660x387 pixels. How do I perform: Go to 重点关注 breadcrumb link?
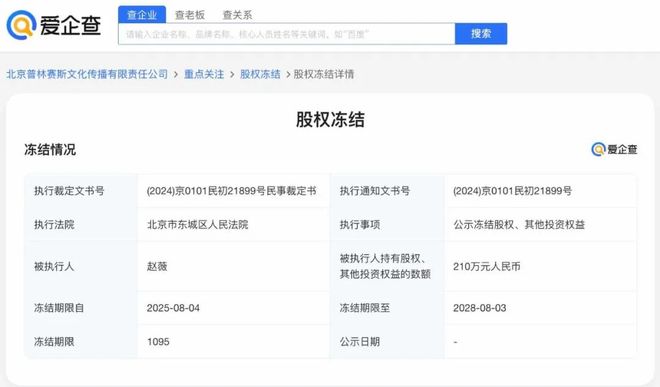(x=204, y=74)
